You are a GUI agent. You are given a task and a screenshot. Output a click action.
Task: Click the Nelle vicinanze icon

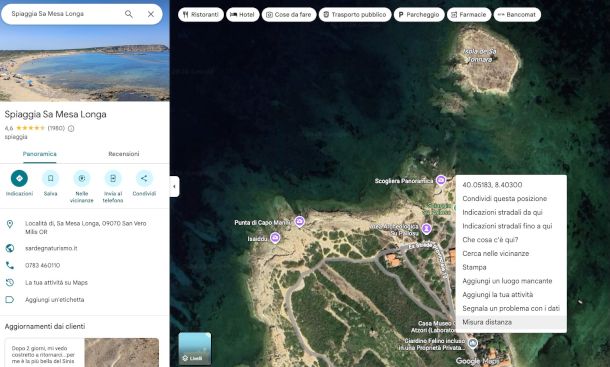click(82, 178)
